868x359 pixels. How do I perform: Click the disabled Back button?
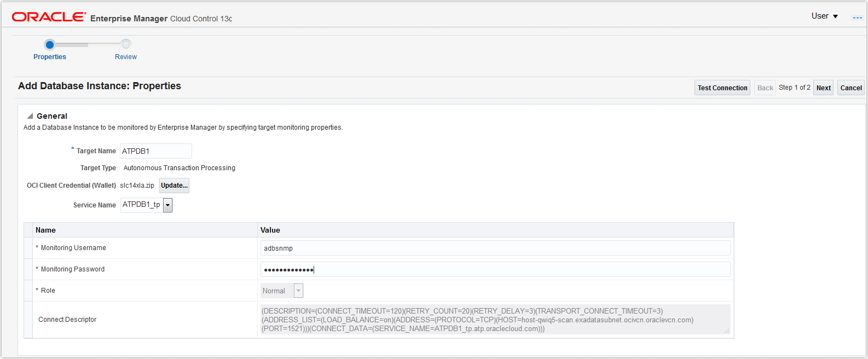tap(765, 88)
